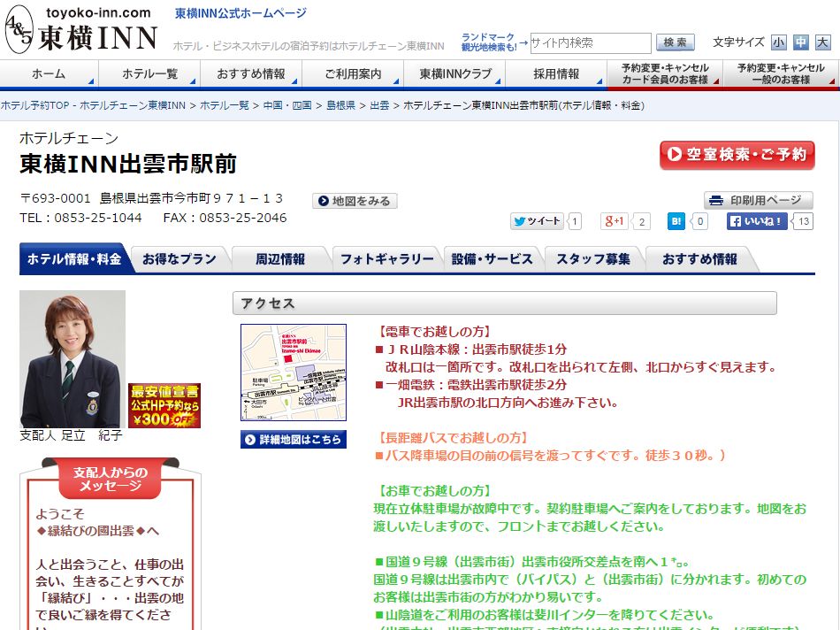Open the 採用情報 menu
840x630 pixels.
coord(556,73)
